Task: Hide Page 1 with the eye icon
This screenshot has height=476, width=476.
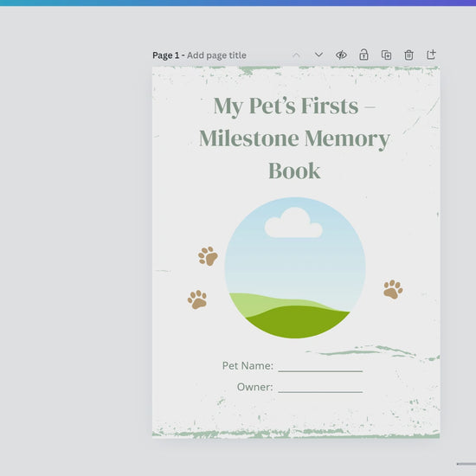Action: pos(341,55)
